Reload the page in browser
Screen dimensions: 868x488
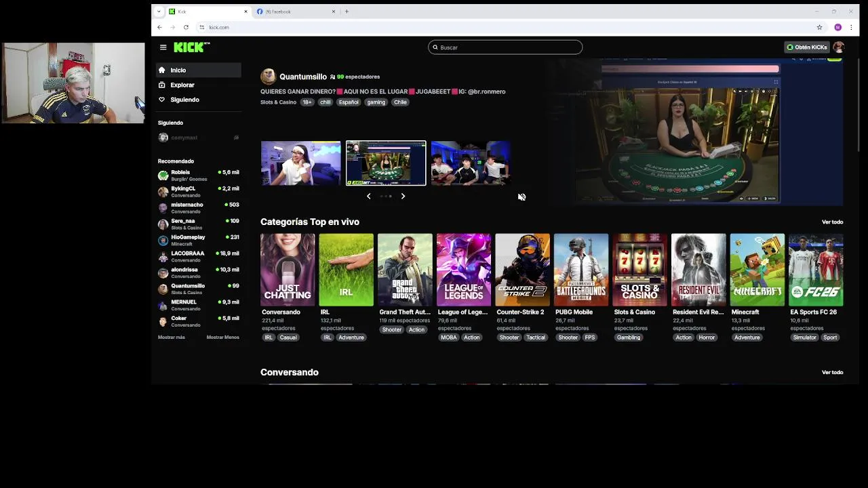click(x=186, y=27)
